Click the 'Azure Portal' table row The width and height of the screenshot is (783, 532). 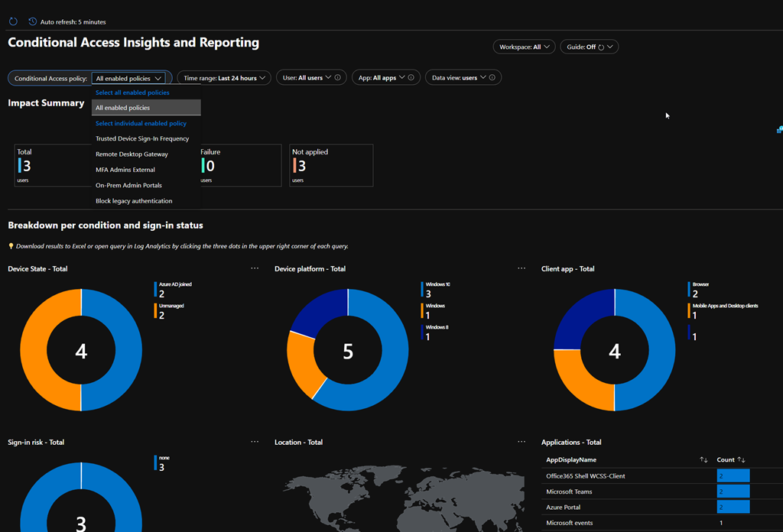click(x=662, y=507)
